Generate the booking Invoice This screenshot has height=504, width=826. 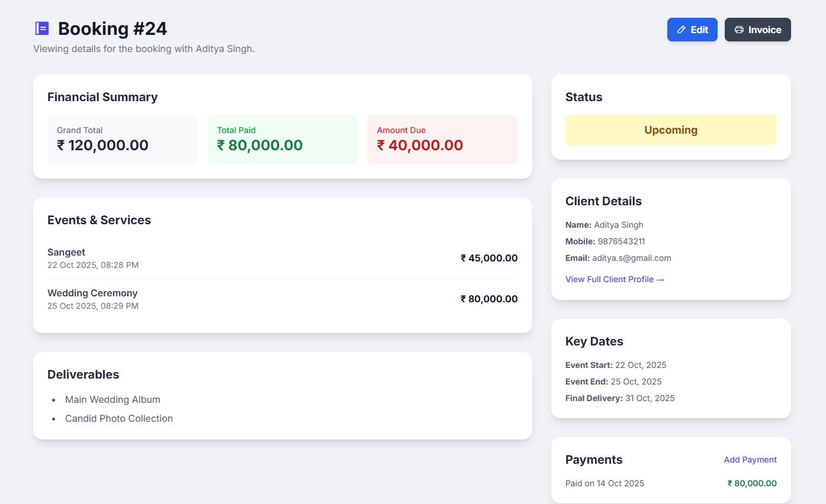pos(757,29)
